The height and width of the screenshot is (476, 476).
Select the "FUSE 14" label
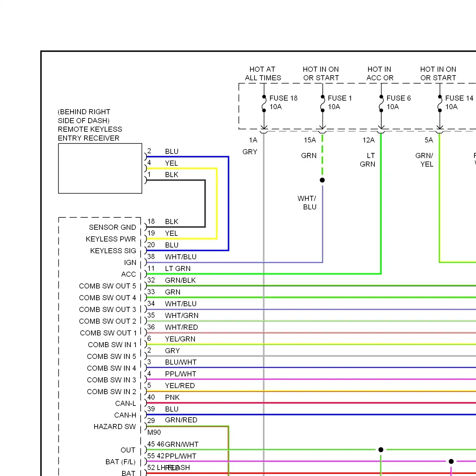coord(459,98)
